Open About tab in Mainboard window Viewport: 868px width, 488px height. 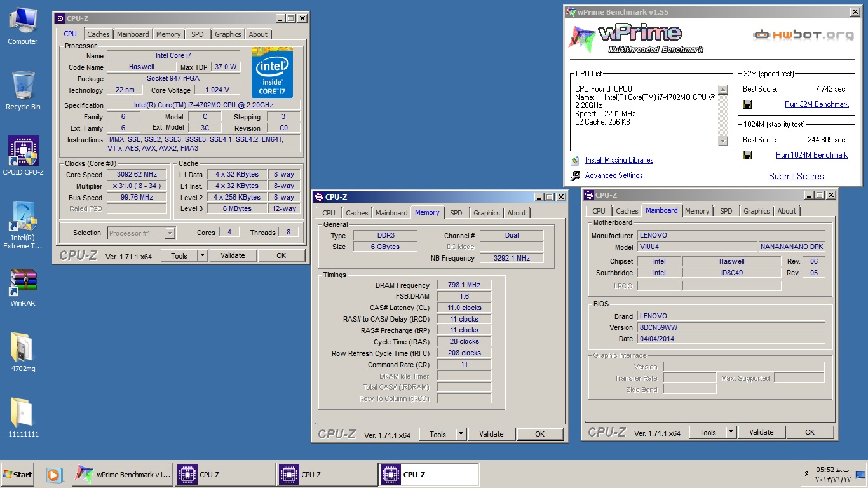click(787, 211)
